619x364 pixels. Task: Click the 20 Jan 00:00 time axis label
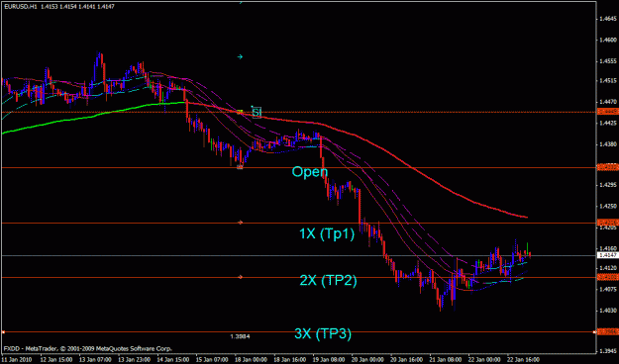coord(367,360)
